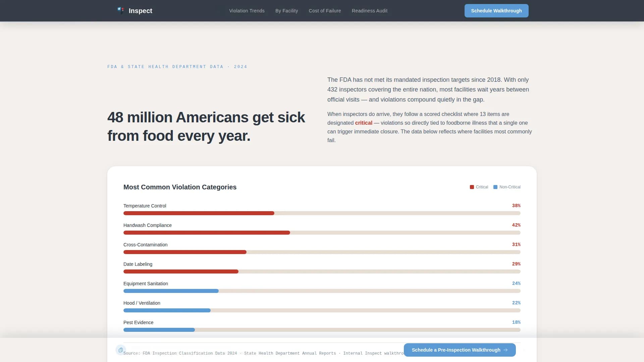Viewport: 644px width, 362px height.
Task: Click the arrow icon in the Pre-Inspection Walkthrough button
Action: coord(506,350)
